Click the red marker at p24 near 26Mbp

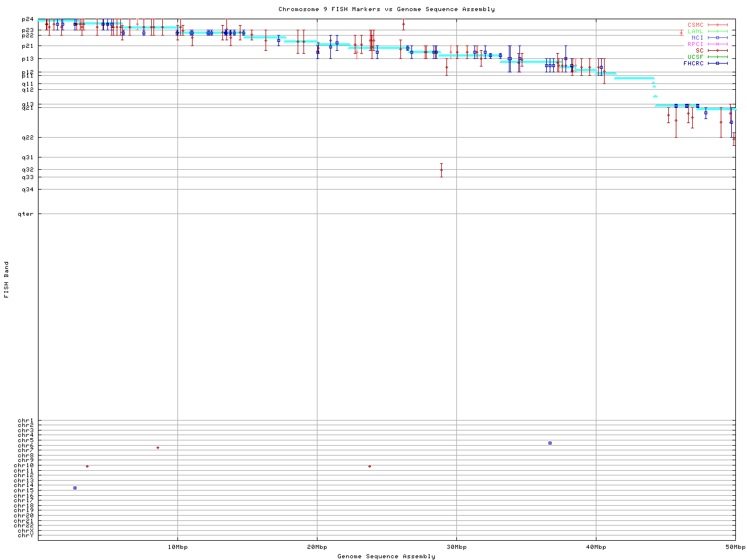click(x=403, y=24)
